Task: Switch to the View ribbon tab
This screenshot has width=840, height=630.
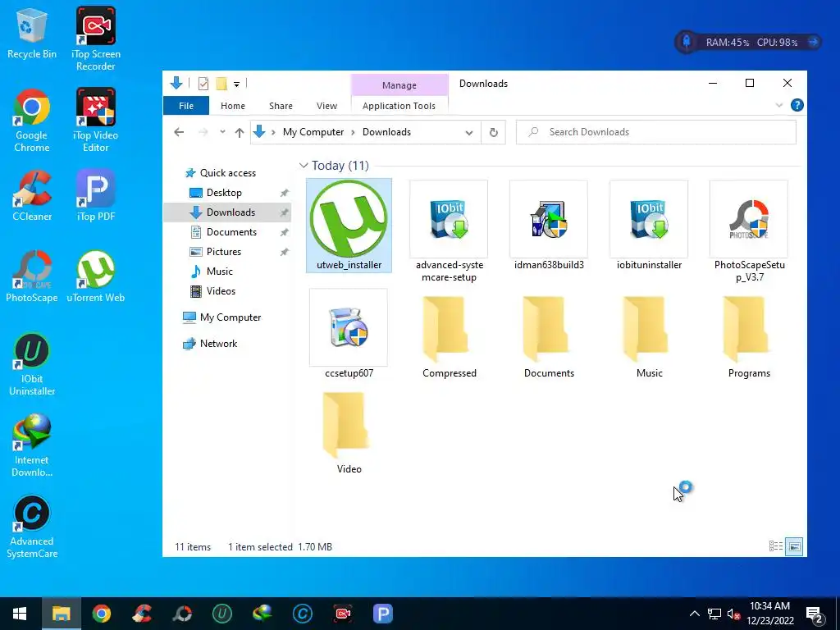Action: pyautogui.click(x=326, y=106)
